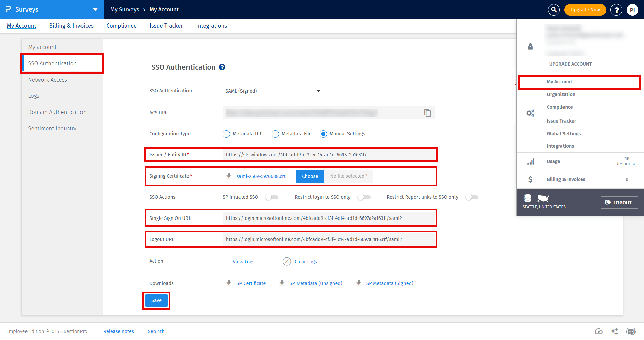Open Global Settings in profile menu
The height and width of the screenshot is (340, 644).
click(563, 134)
